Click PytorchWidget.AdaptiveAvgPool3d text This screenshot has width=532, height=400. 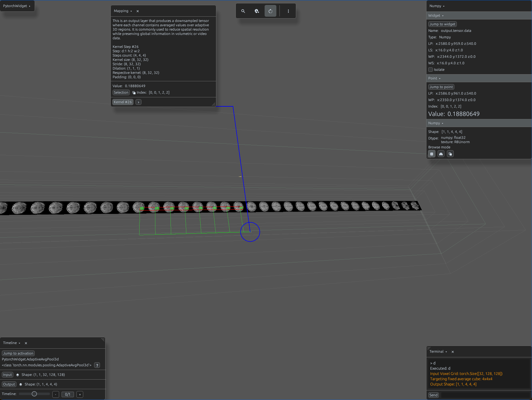(x=30, y=359)
